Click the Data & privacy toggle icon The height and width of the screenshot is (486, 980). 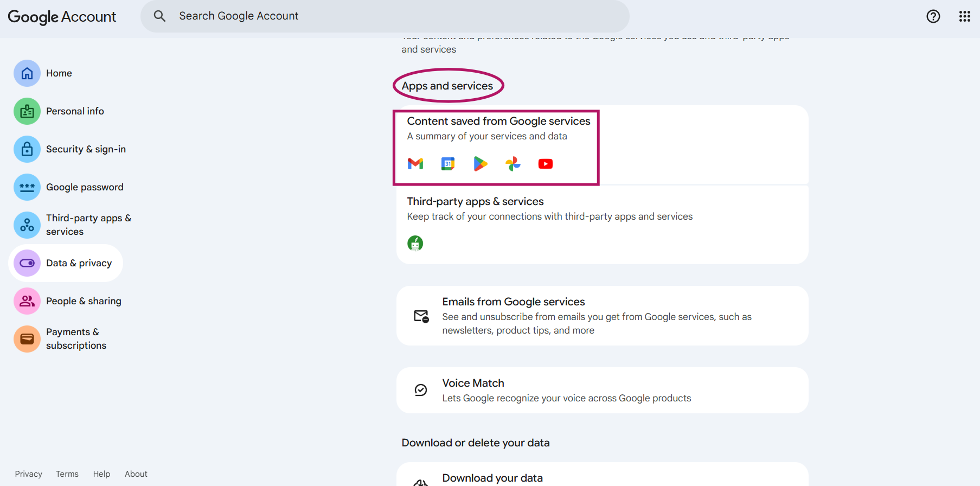coord(27,263)
